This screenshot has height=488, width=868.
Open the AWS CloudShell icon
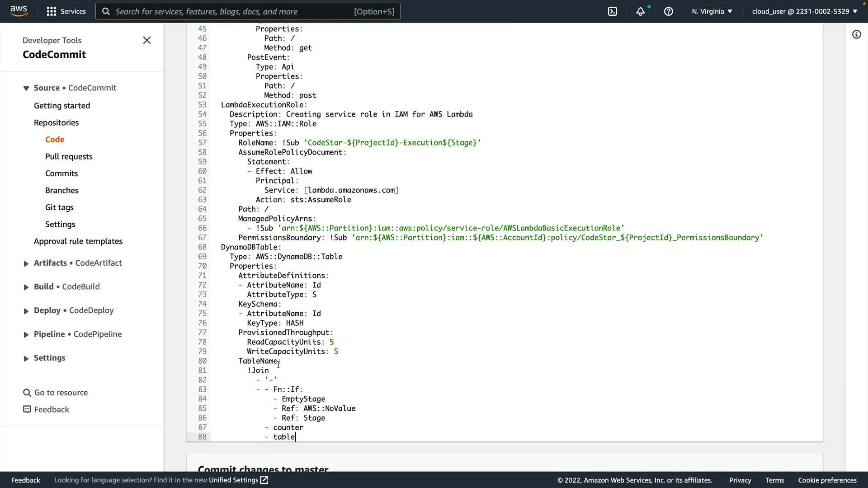pos(613,11)
